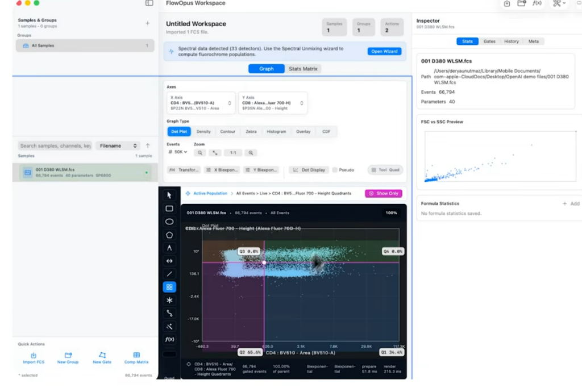The width and height of the screenshot is (582, 392).
Task: Open the Y Axis channel dropdown
Action: pos(273,103)
